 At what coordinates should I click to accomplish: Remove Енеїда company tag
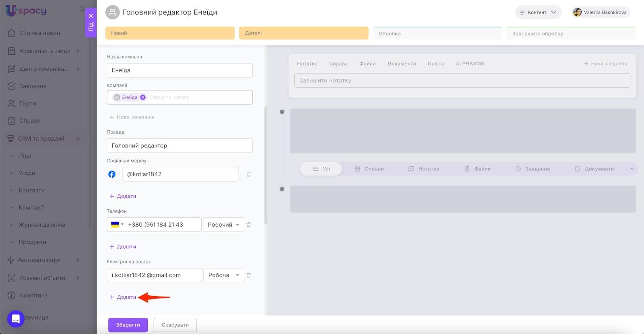(x=143, y=97)
